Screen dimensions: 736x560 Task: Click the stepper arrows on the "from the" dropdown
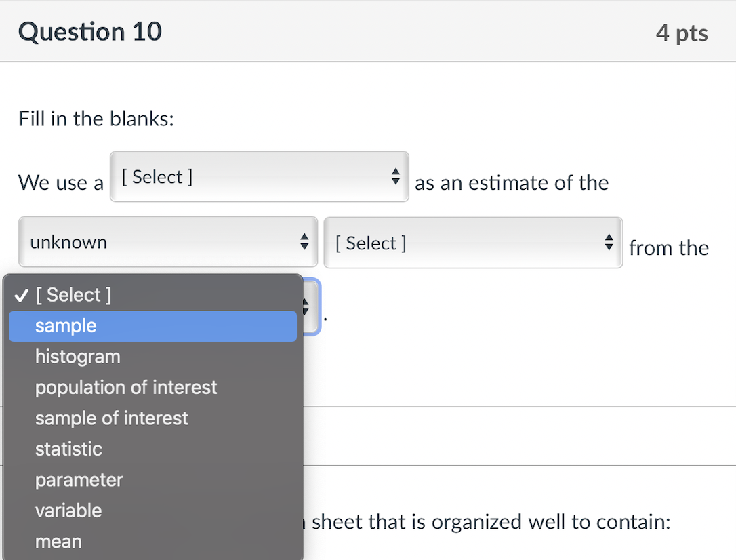pos(609,243)
